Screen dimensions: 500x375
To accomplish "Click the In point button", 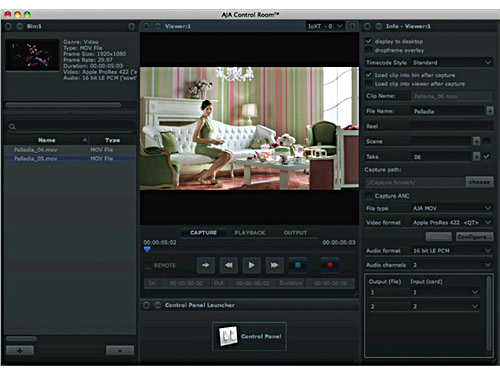I will [x=152, y=283].
